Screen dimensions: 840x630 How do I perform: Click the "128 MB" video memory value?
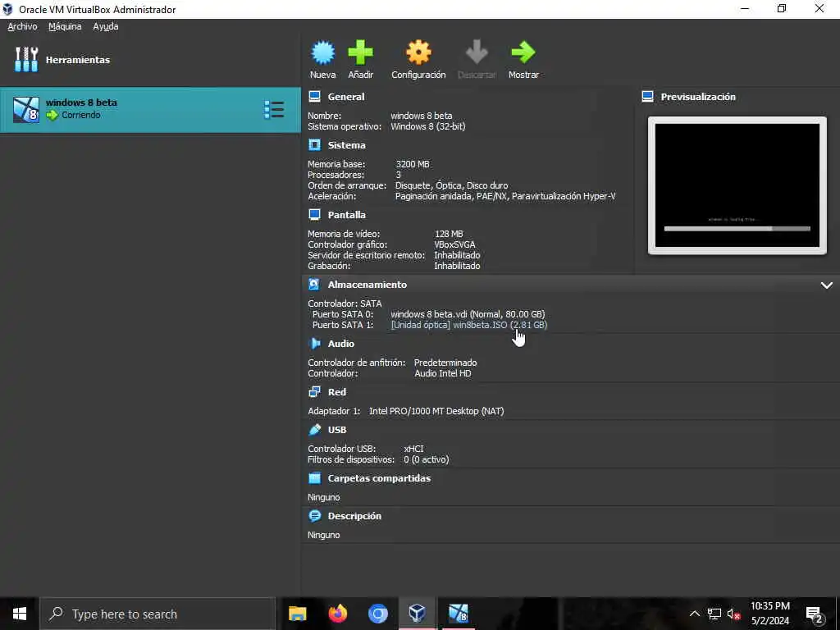click(x=449, y=234)
